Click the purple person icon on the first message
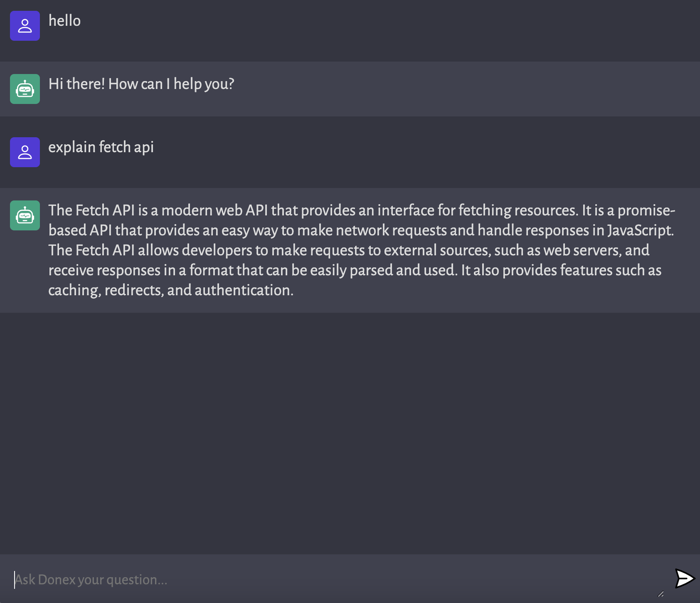The width and height of the screenshot is (700, 603). [25, 26]
